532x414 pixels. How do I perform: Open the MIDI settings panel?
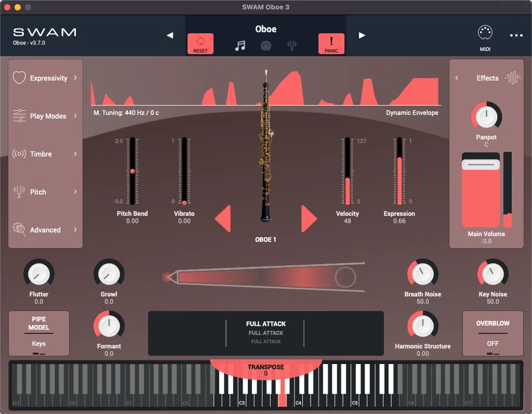(485, 35)
